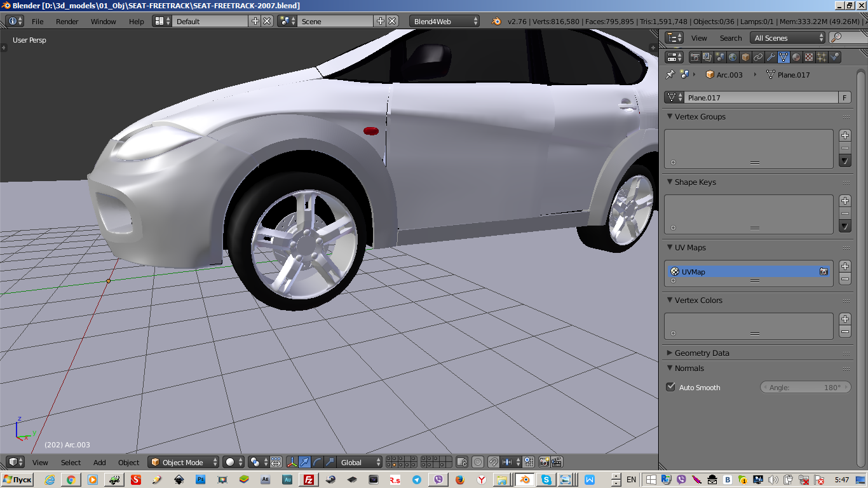
Task: Open the Object Mode dropdown
Action: pyautogui.click(x=184, y=462)
